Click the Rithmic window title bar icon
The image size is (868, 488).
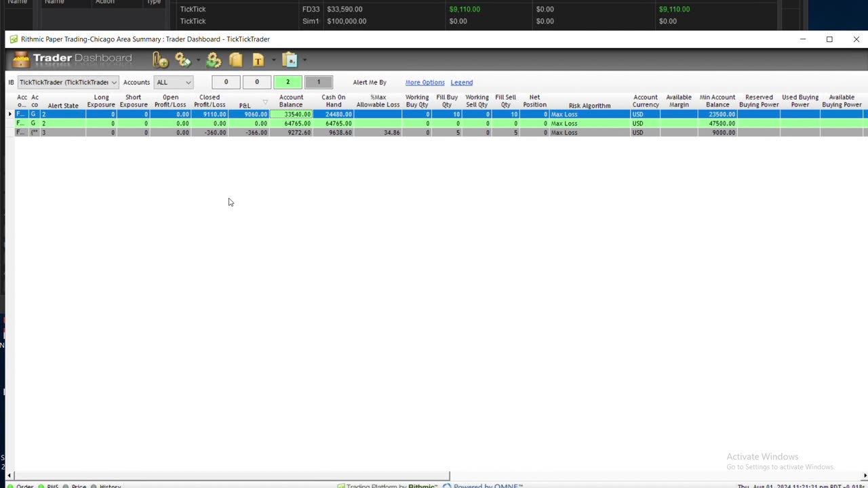click(14, 39)
